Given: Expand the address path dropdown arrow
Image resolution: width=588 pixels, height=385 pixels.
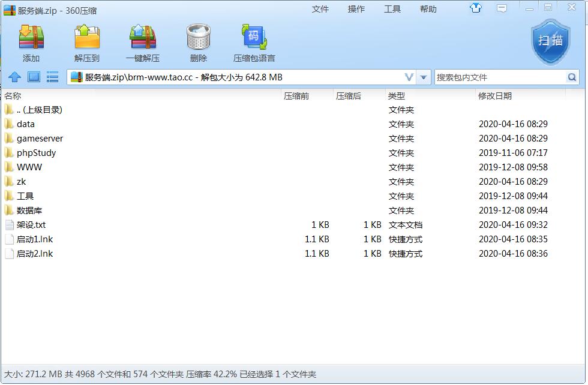Looking at the screenshot, I should pyautogui.click(x=424, y=77).
